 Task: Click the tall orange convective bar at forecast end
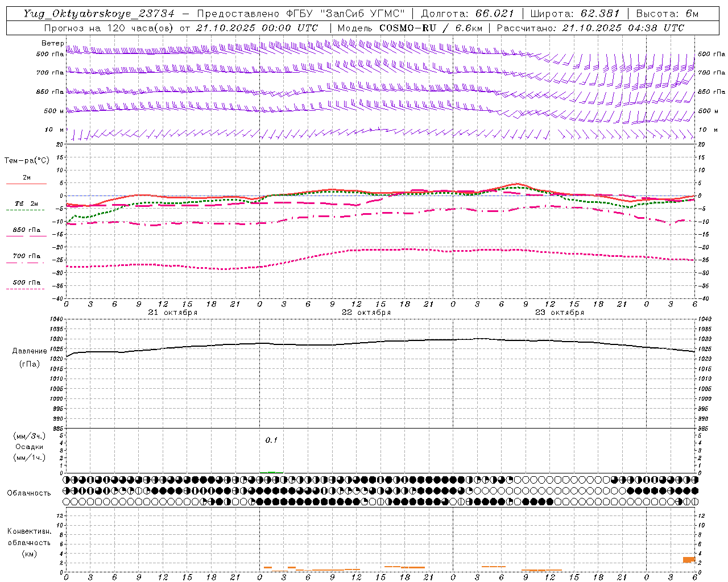click(x=689, y=560)
